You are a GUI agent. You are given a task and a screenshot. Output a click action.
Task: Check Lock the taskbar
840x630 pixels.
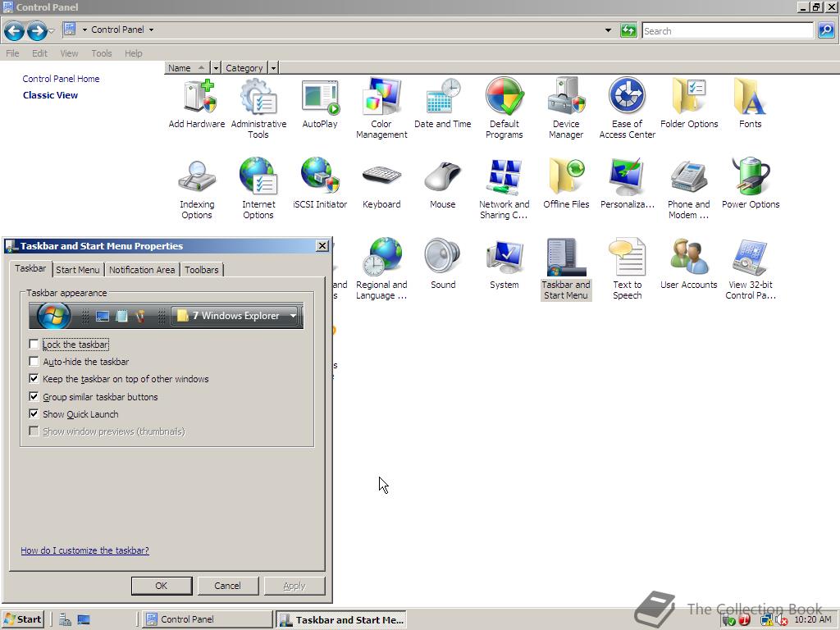tap(34, 344)
